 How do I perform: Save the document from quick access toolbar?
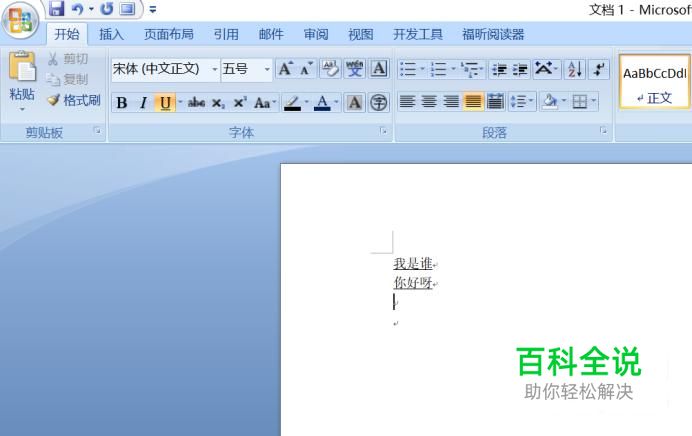(x=56, y=8)
